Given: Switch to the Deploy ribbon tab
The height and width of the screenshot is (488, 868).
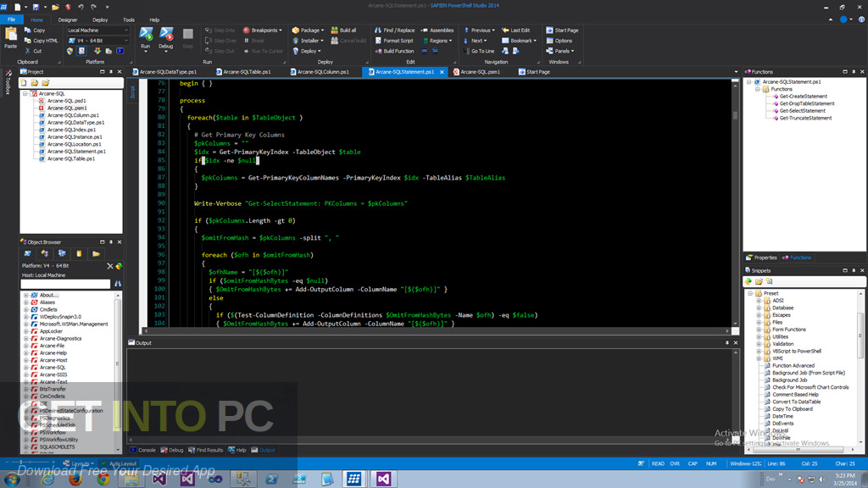Looking at the screenshot, I should point(100,20).
